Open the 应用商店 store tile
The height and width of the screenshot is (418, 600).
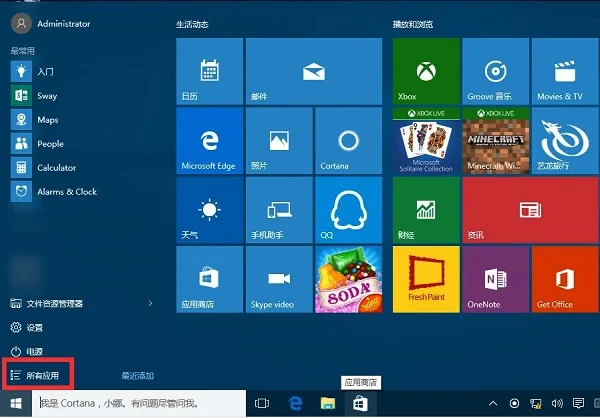[x=209, y=279]
